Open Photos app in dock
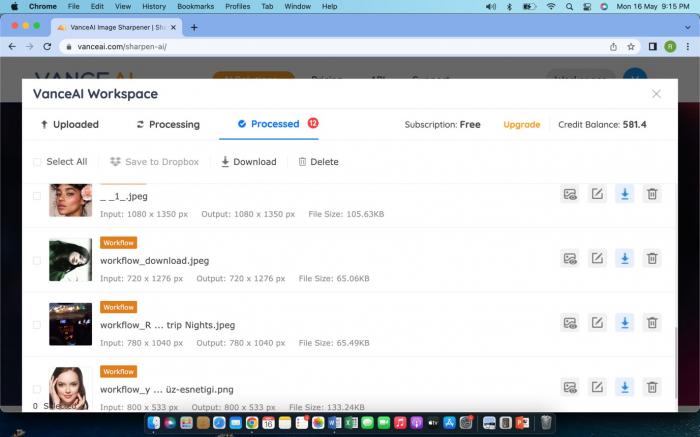The image size is (700, 437). coord(318,422)
